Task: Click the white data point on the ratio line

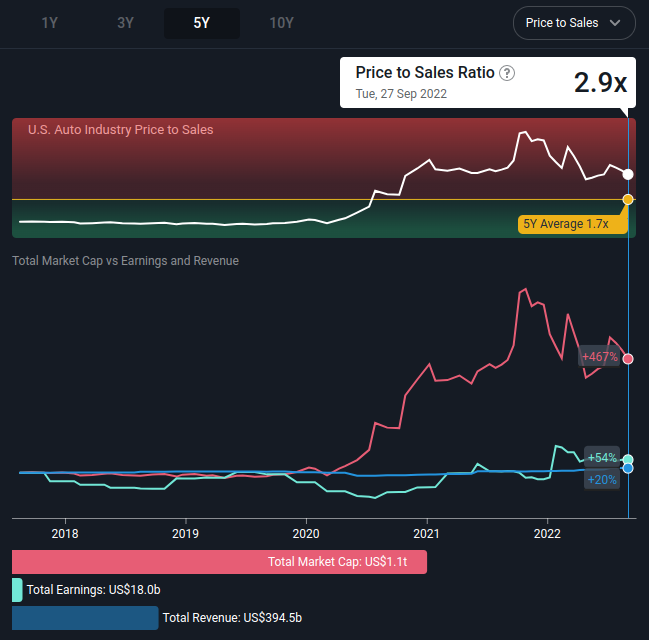Action: (x=628, y=174)
